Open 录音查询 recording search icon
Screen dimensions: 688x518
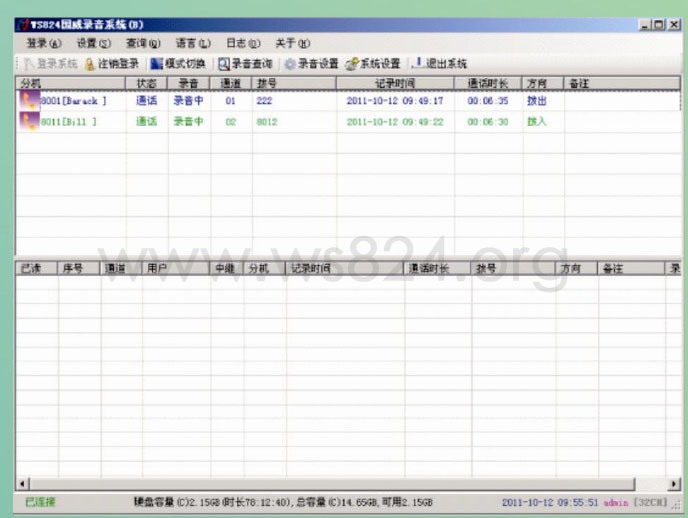pyautogui.click(x=224, y=64)
